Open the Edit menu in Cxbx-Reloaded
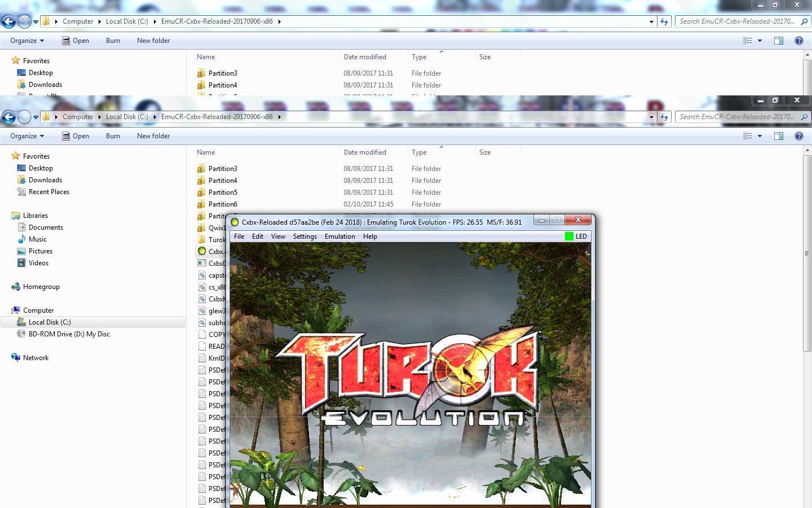 point(258,237)
